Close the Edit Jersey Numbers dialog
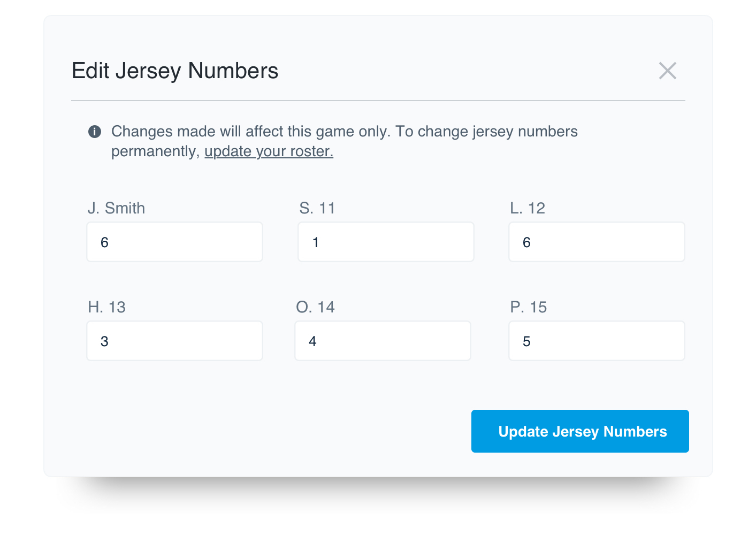The image size is (756, 535). click(x=667, y=71)
